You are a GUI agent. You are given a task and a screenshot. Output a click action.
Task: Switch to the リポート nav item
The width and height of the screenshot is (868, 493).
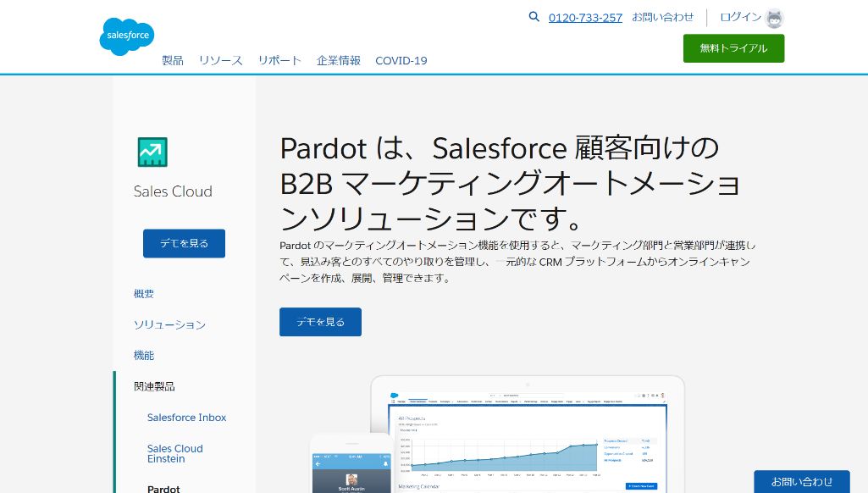(x=279, y=60)
